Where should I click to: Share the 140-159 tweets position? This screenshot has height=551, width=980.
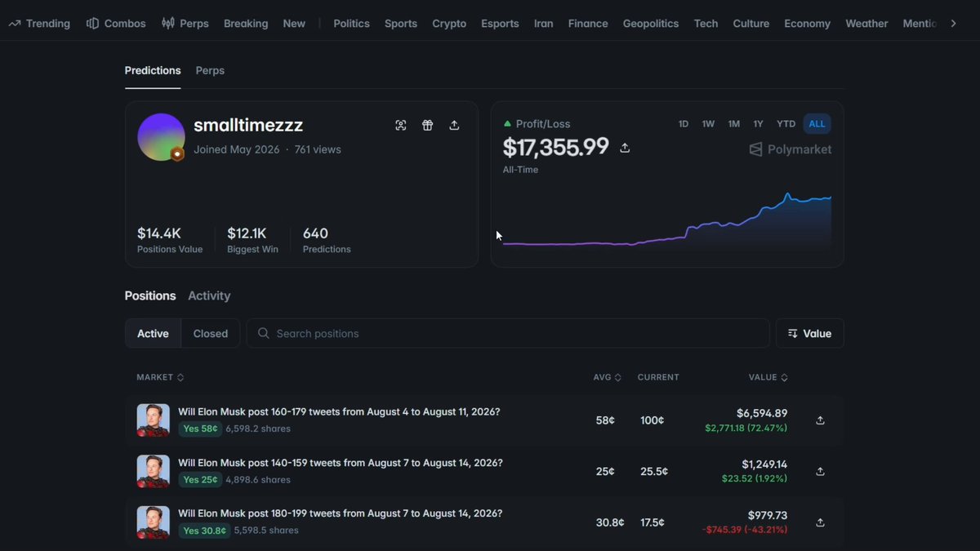pyautogui.click(x=820, y=471)
